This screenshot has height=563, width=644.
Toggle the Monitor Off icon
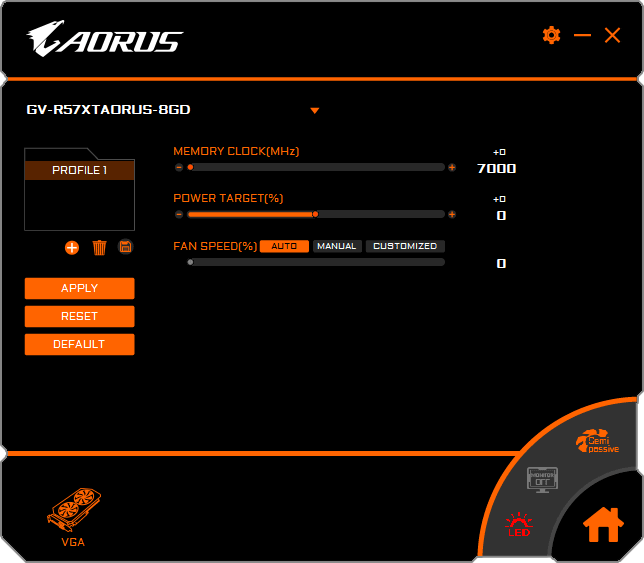[542, 480]
